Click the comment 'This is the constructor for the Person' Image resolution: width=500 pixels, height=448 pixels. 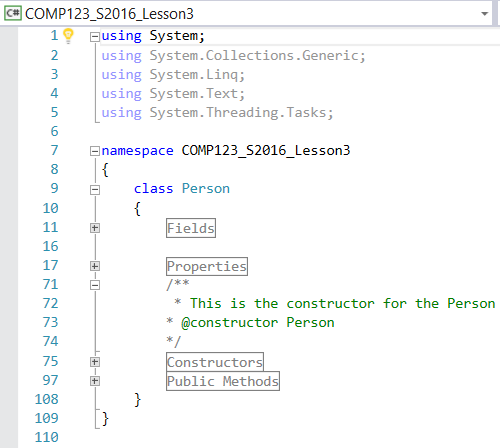(343, 303)
